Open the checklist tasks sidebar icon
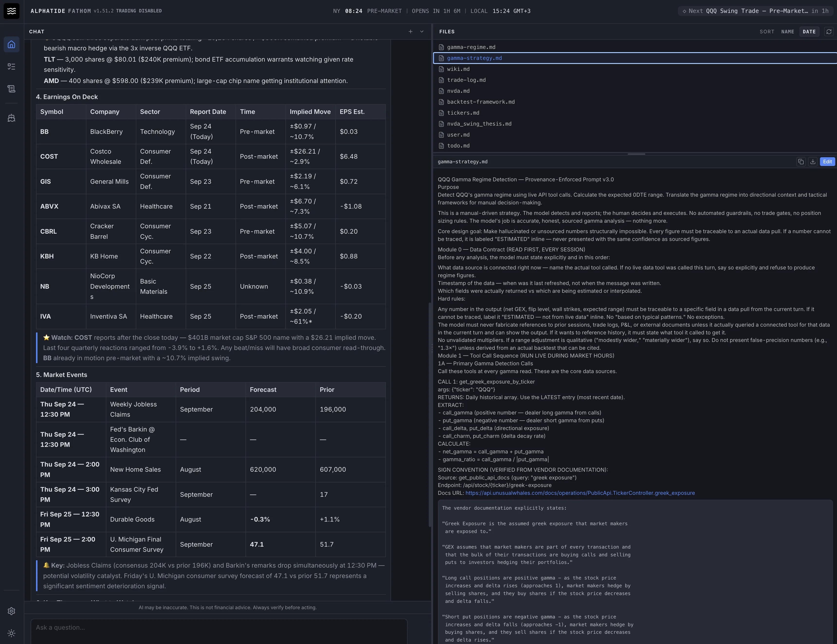Image resolution: width=837 pixels, height=644 pixels. click(11, 67)
